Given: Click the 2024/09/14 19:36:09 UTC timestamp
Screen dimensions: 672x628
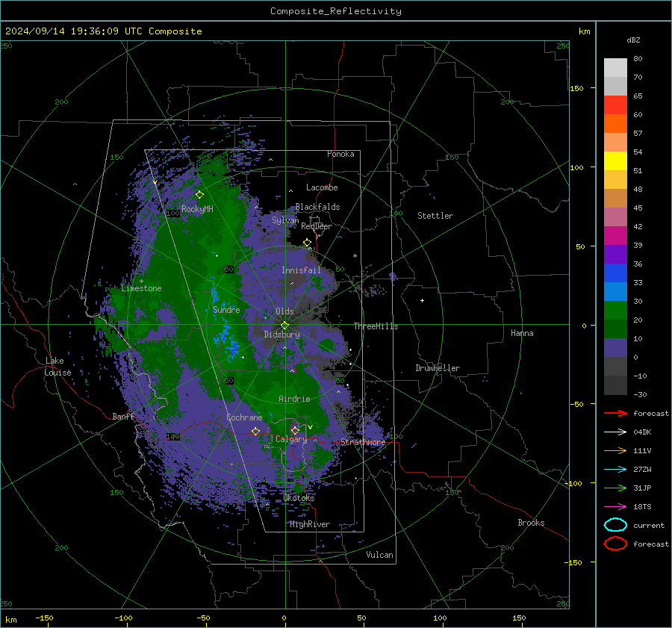Looking at the screenshot, I should [x=74, y=31].
